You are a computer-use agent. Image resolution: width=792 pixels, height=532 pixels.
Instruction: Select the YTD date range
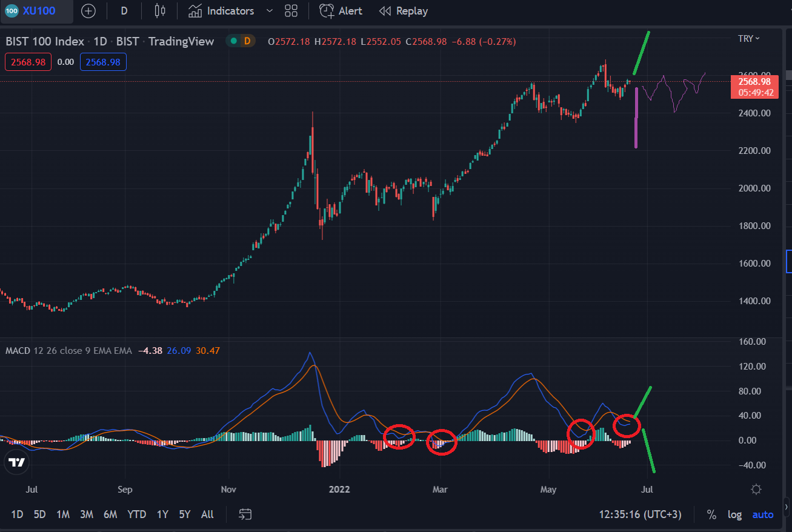[x=137, y=514]
